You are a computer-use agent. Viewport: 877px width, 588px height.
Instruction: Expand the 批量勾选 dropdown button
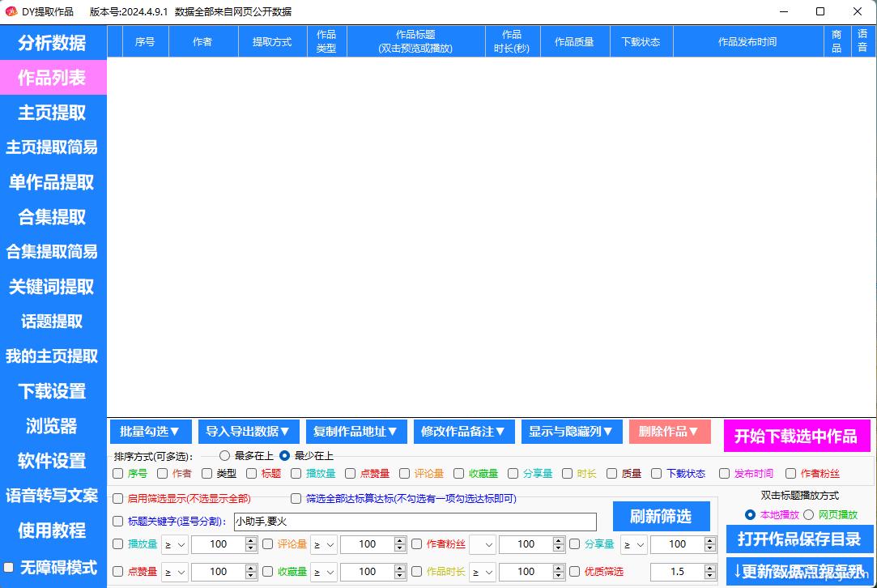[151, 432]
